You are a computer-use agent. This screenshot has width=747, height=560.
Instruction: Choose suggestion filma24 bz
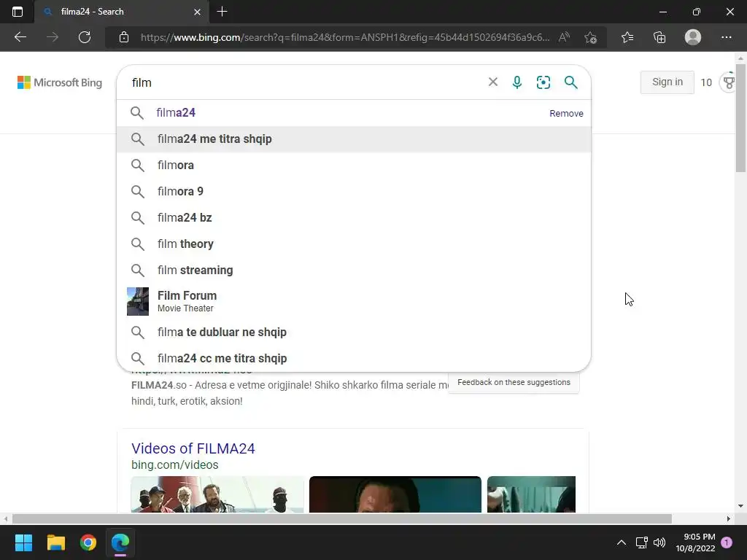[354, 217]
